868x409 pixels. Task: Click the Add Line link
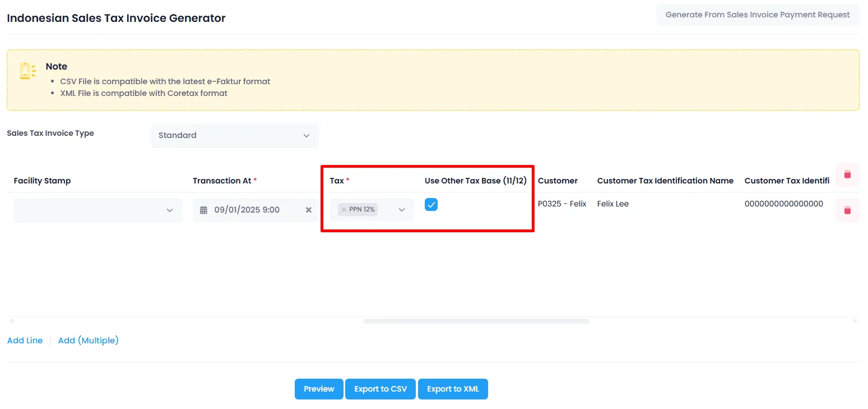(x=25, y=341)
